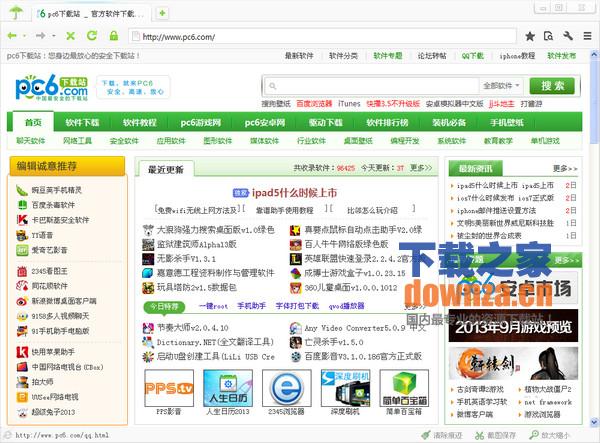600x443 pixels.
Task: Click the 植物大战僵尸2 link
Action: coord(548,389)
